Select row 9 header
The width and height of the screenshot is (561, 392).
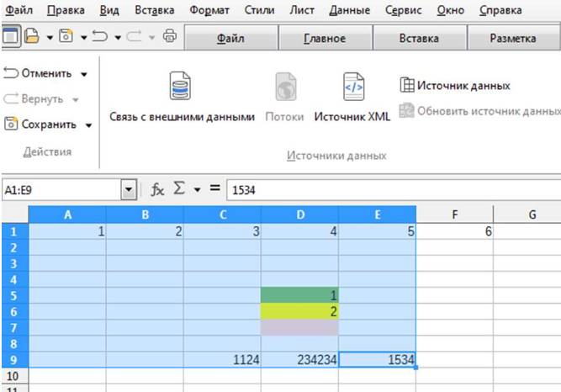click(14, 359)
